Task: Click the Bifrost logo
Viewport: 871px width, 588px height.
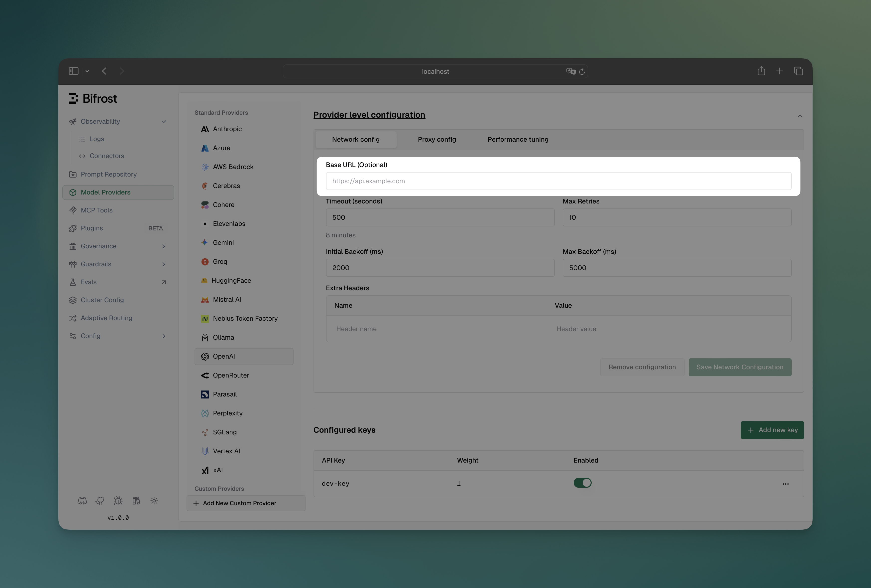Action: point(93,98)
